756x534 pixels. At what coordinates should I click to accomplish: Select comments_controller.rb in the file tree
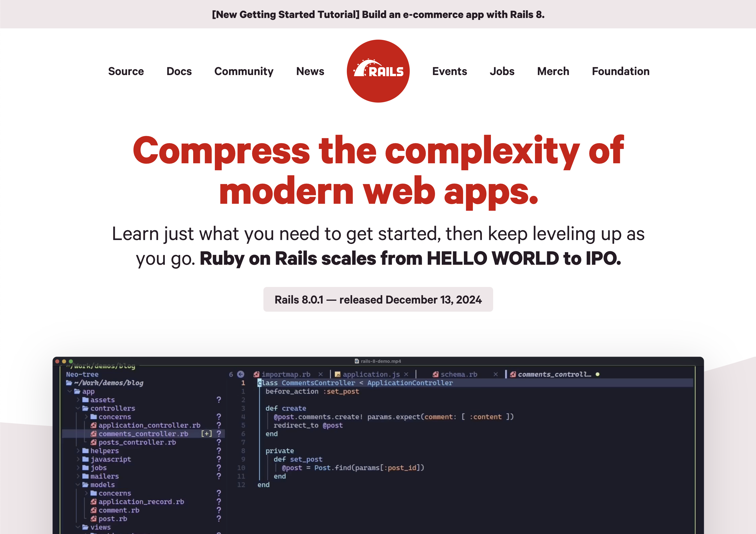click(x=143, y=434)
